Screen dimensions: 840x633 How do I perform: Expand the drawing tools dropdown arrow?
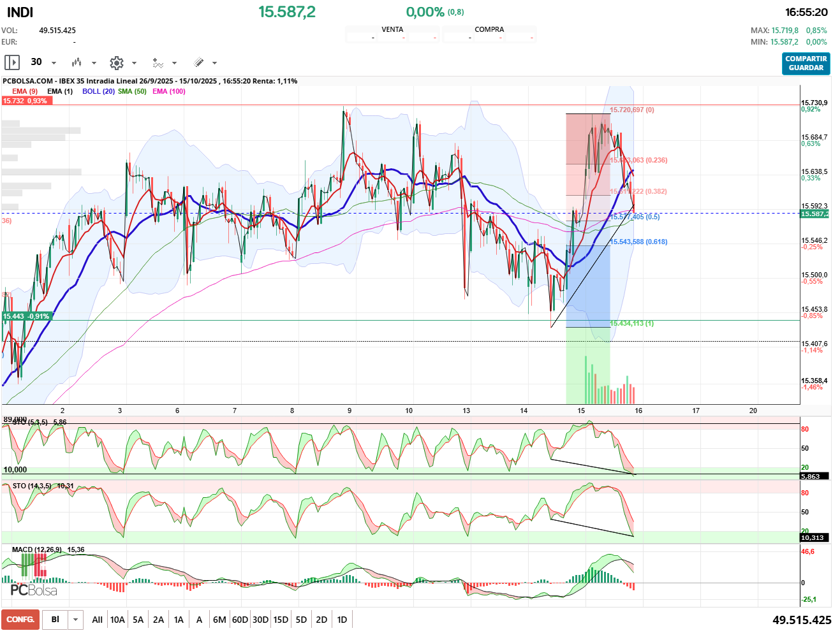point(214,63)
